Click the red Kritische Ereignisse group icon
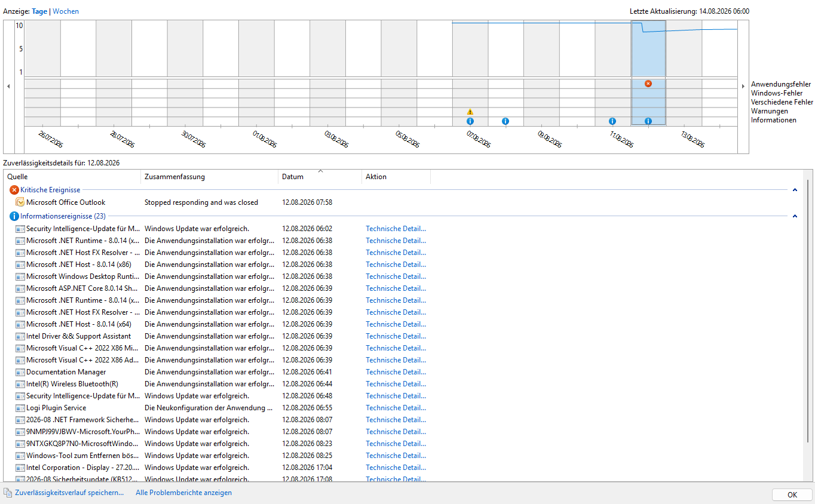815x504 pixels. (14, 190)
